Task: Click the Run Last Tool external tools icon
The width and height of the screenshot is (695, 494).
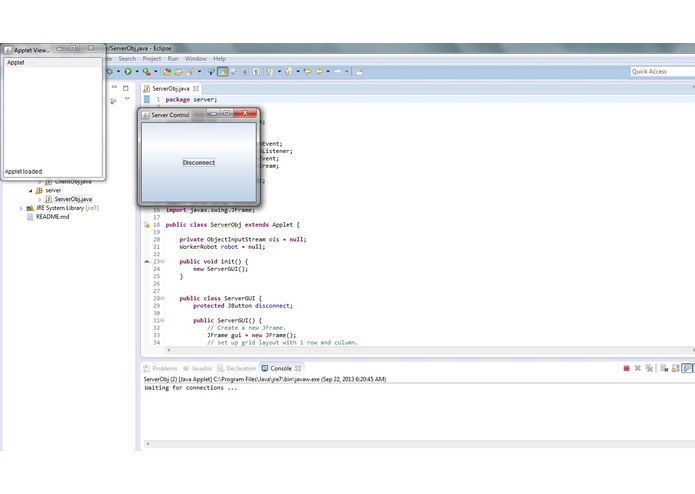Action: [146, 71]
